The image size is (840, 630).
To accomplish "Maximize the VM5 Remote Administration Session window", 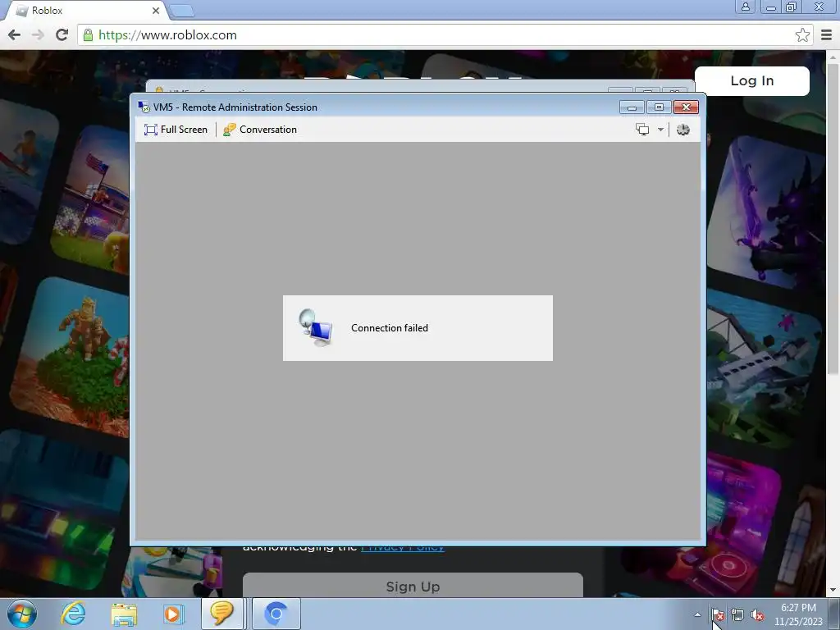I will point(659,107).
